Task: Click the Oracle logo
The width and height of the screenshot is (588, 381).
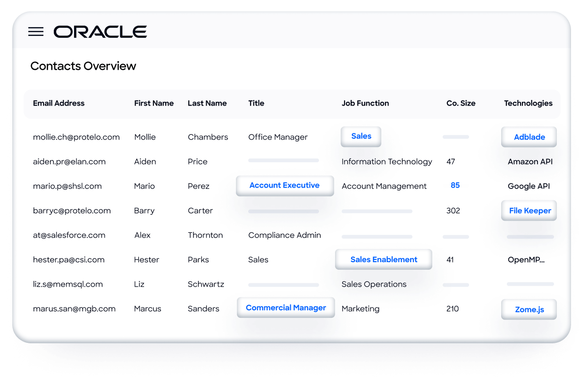Action: click(x=100, y=32)
